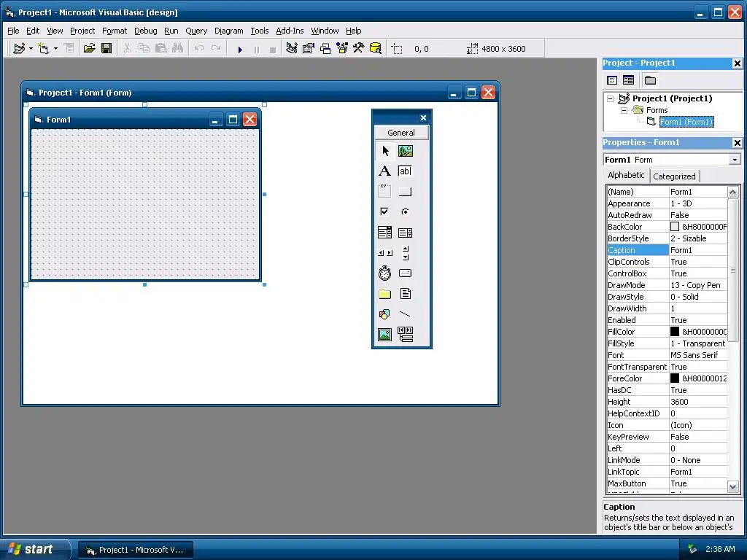The height and width of the screenshot is (560, 747).
Task: Select the Data control in the toolbox
Action: (x=406, y=334)
